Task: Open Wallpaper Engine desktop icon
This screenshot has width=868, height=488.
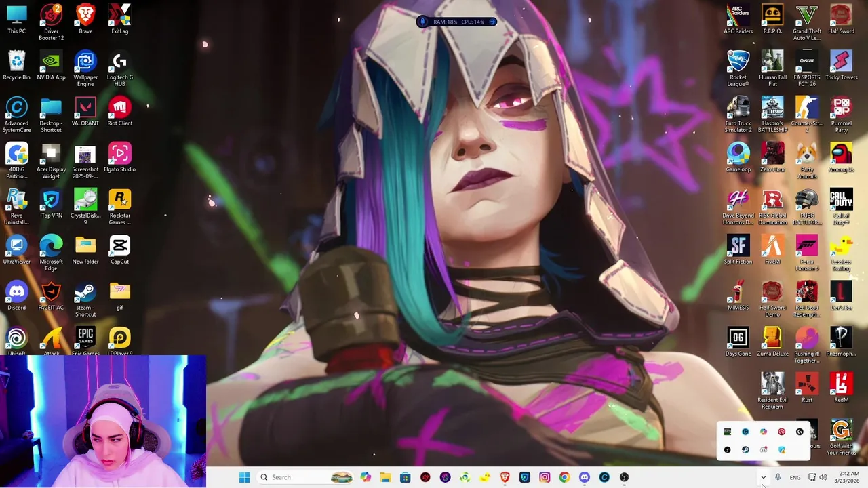Action: [x=85, y=69]
